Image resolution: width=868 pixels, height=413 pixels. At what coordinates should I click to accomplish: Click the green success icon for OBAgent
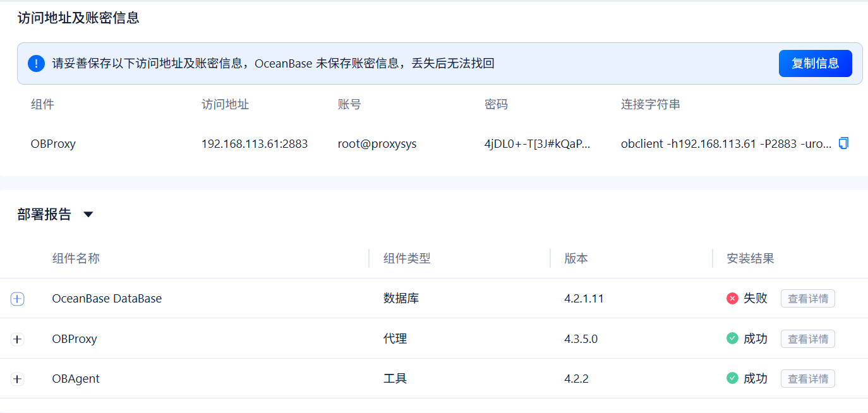point(732,378)
